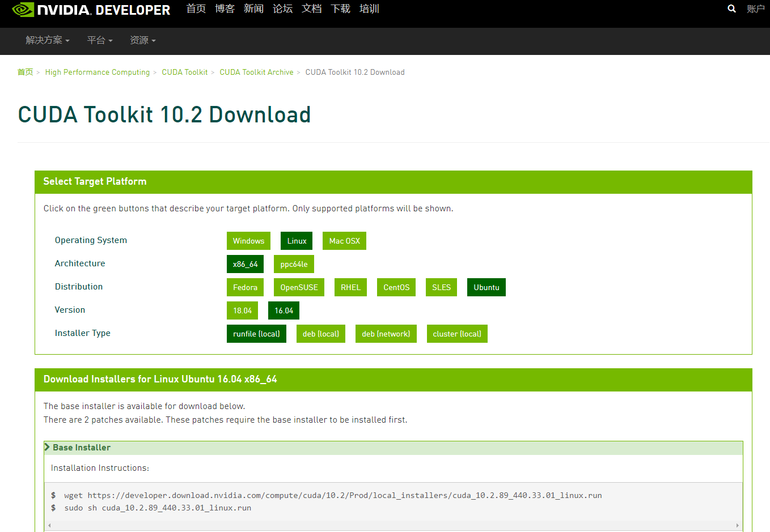Open 首页 in top navigation

[x=196, y=8]
